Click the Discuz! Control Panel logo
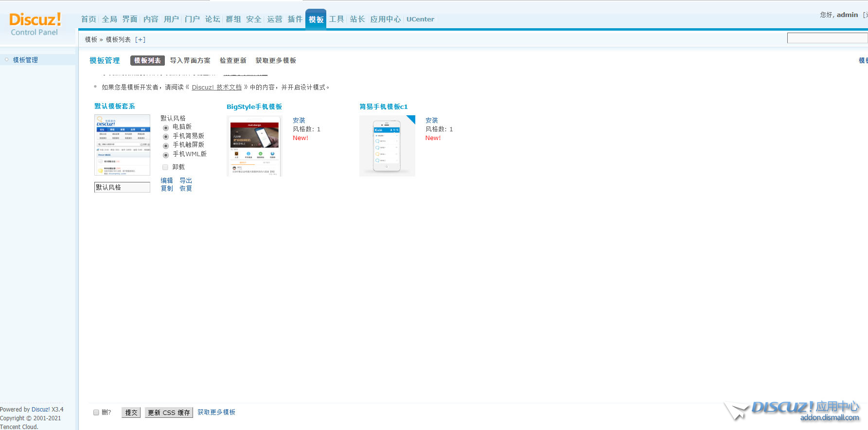 35,24
